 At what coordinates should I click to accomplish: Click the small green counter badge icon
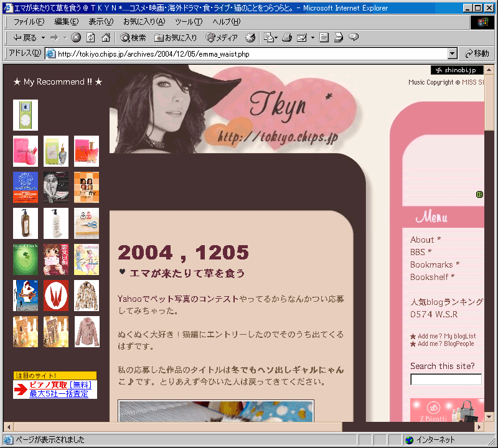pyautogui.click(x=479, y=194)
